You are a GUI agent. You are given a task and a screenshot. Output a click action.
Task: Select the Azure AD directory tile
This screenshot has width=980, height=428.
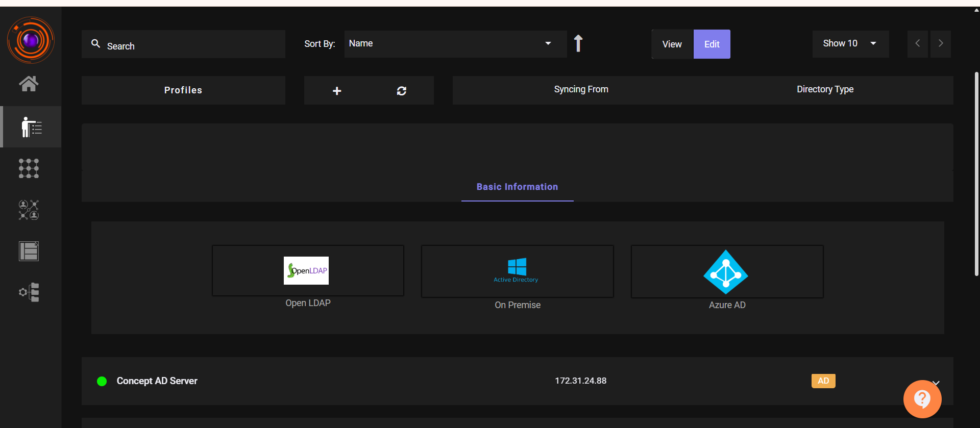[727, 271]
